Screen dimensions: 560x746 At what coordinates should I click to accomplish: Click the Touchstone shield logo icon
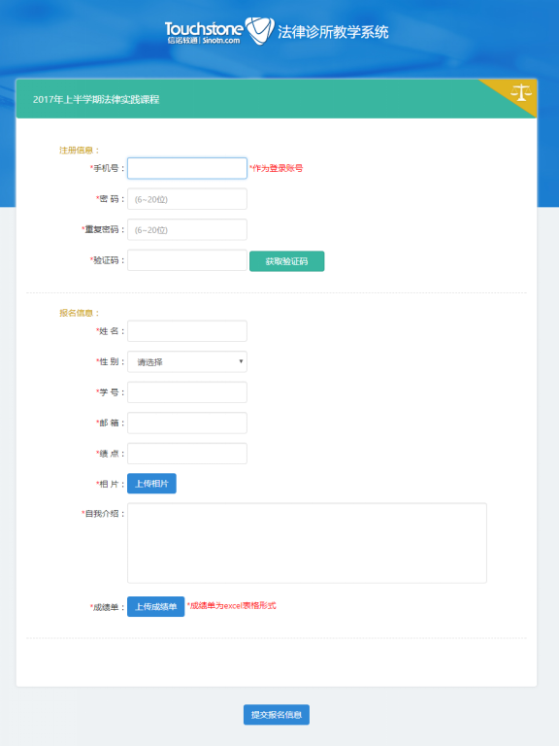point(259,31)
